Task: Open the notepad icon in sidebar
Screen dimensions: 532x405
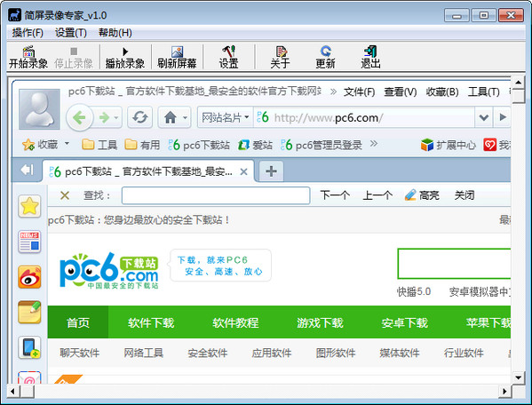Action: click(x=29, y=312)
